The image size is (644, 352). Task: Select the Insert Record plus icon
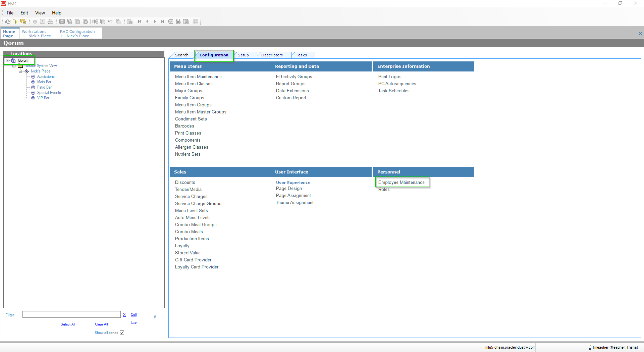pyautogui.click(x=78, y=21)
